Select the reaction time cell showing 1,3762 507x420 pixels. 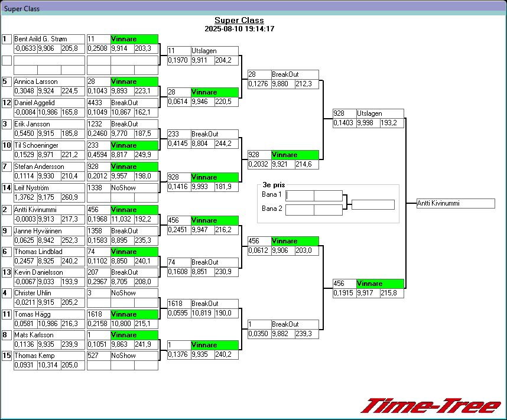click(25, 197)
